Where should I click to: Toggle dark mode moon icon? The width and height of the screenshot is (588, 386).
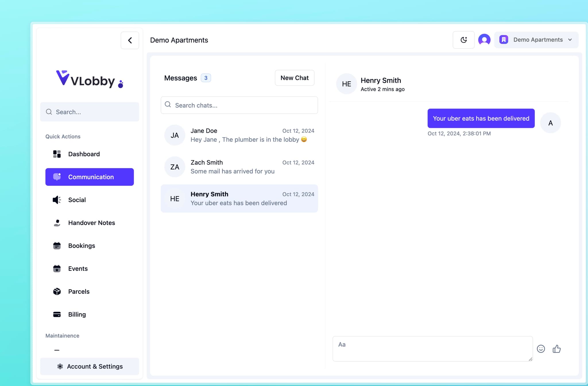tap(463, 40)
